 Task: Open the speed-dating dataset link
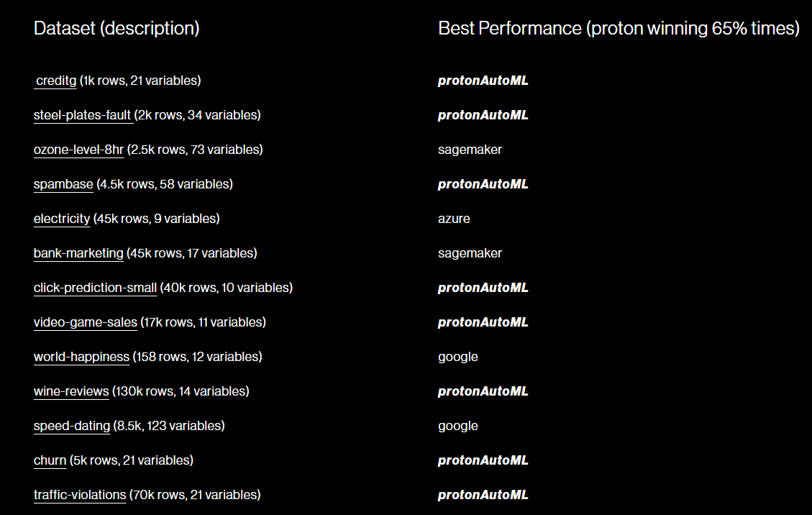[x=72, y=426]
